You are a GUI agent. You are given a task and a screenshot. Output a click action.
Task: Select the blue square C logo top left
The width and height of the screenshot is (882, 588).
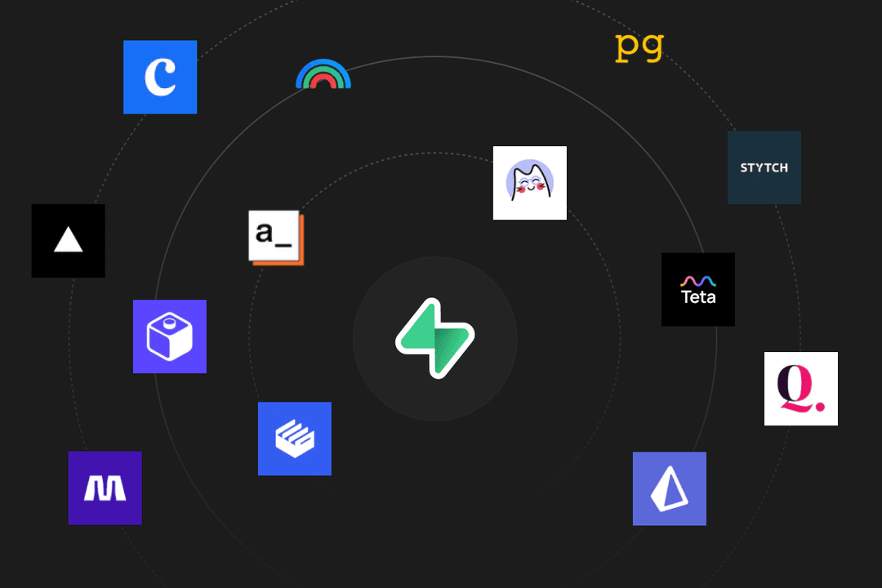159,77
